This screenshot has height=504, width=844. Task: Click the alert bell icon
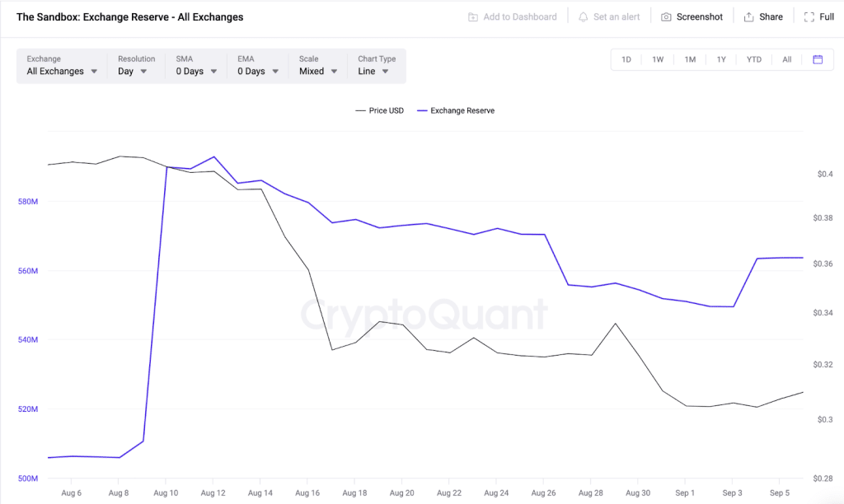[583, 17]
